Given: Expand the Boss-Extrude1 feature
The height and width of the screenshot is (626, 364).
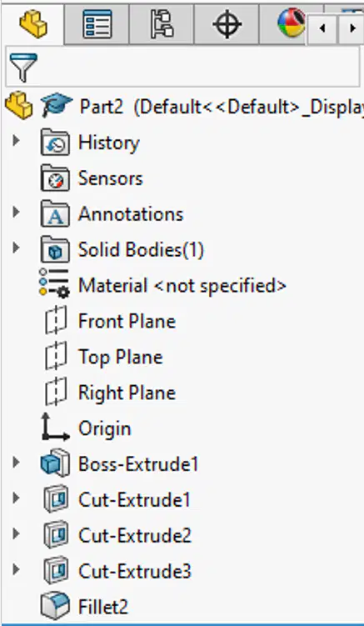Looking at the screenshot, I should click(x=16, y=462).
